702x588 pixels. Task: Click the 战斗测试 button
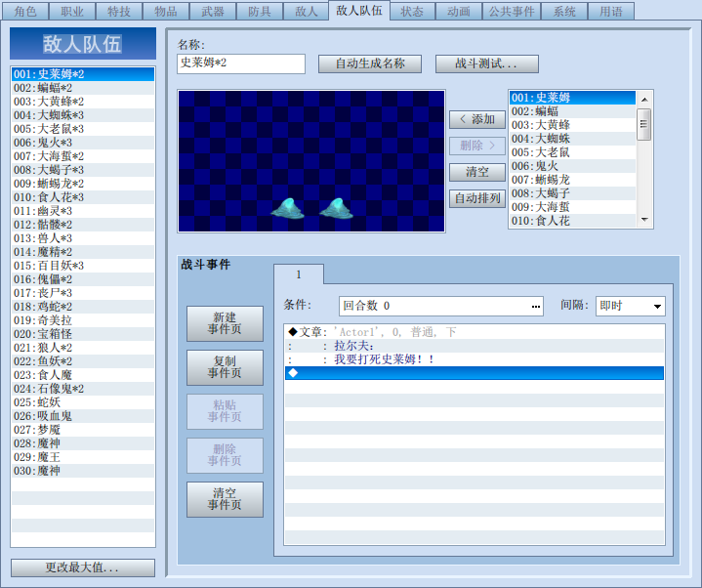(486, 64)
